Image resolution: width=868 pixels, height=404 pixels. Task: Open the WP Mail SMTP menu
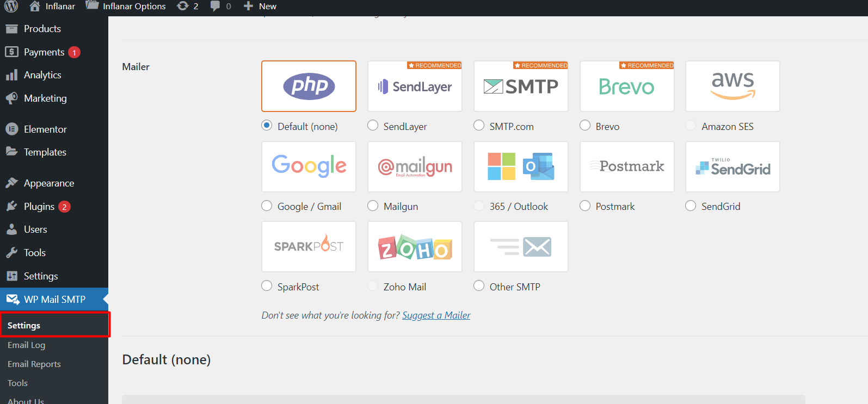[x=54, y=300]
